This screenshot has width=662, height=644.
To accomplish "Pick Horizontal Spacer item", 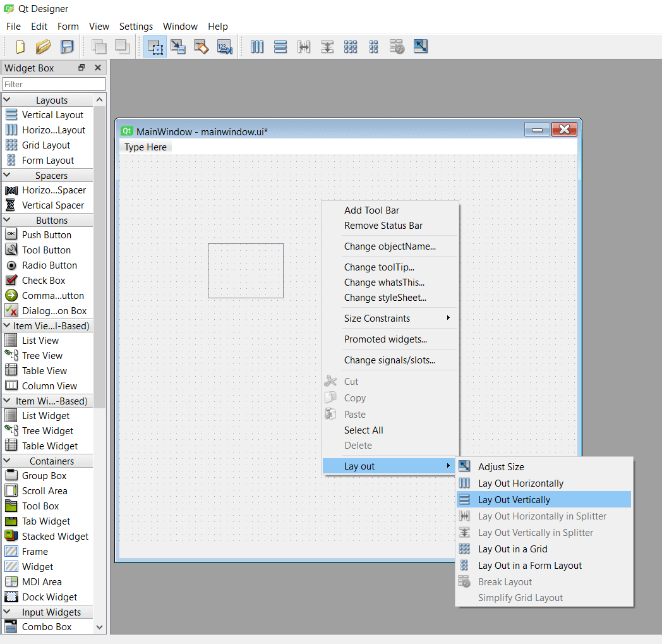I will 47,190.
